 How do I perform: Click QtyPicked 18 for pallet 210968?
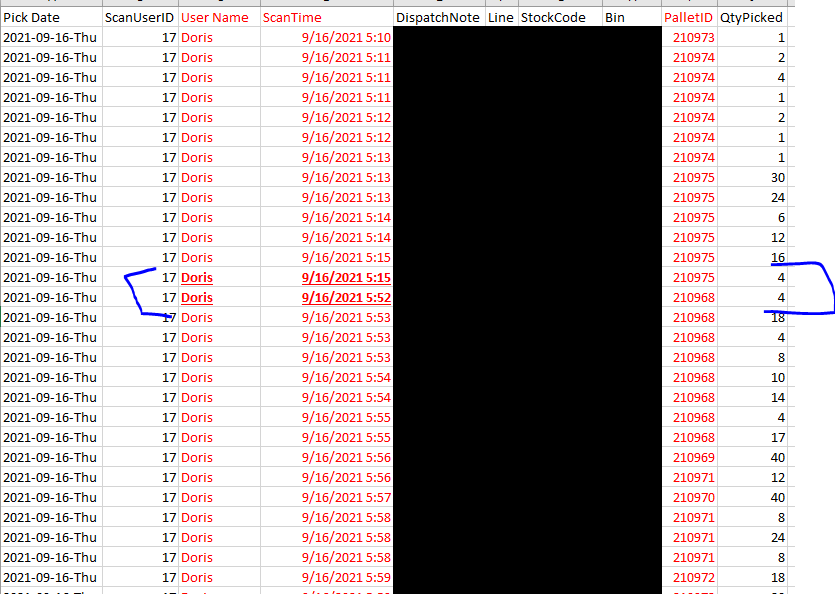tap(752, 318)
